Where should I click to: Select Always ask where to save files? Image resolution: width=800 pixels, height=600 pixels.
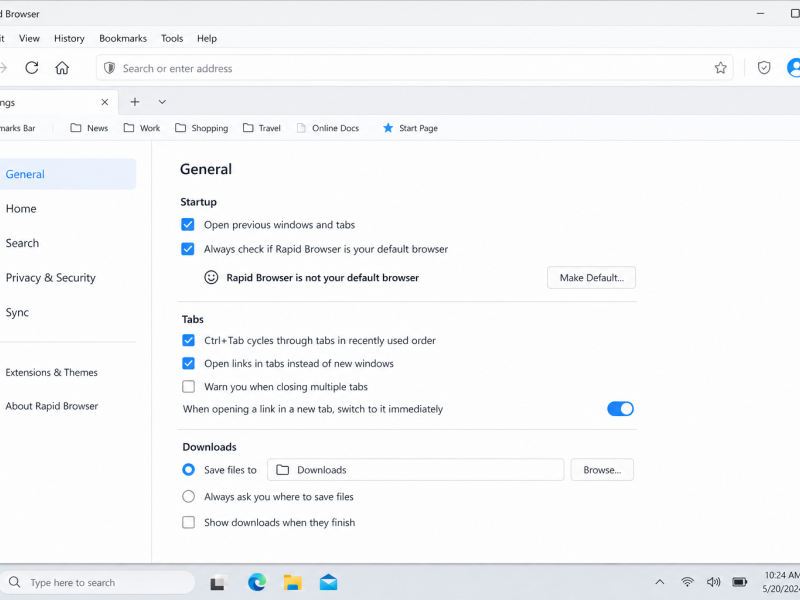(x=188, y=496)
